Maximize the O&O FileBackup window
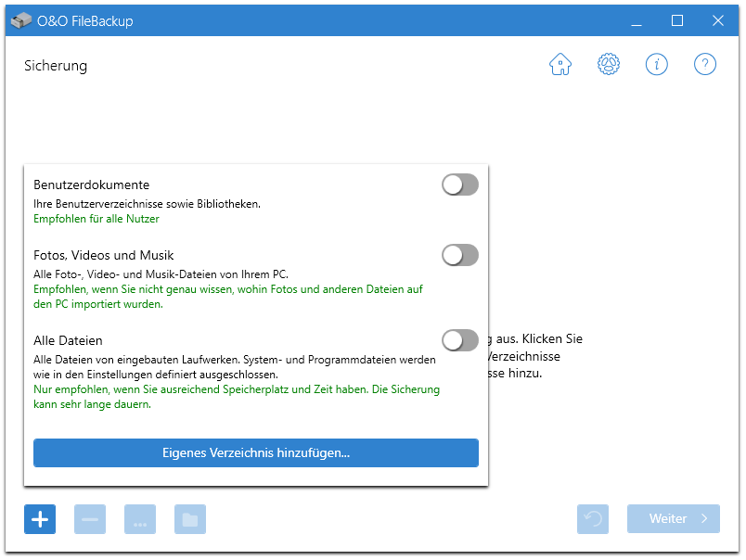This screenshot has width=746, height=560. [677, 20]
